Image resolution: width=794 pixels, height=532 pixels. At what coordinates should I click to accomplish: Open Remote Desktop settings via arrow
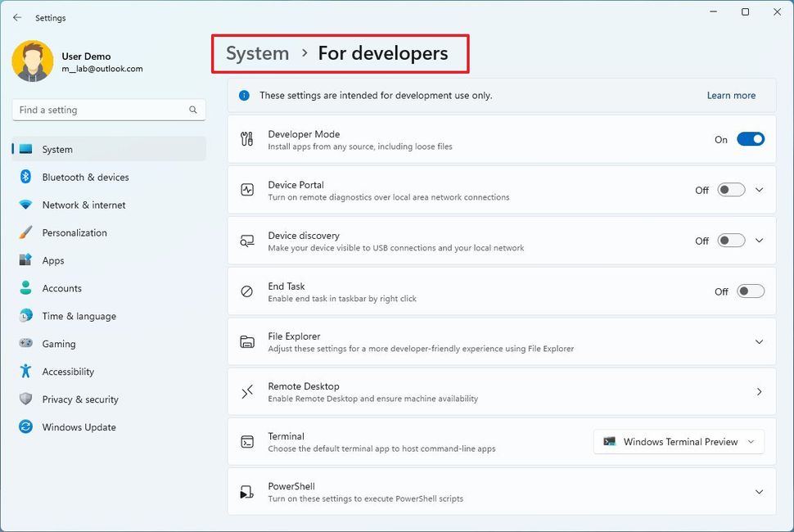[759, 392]
